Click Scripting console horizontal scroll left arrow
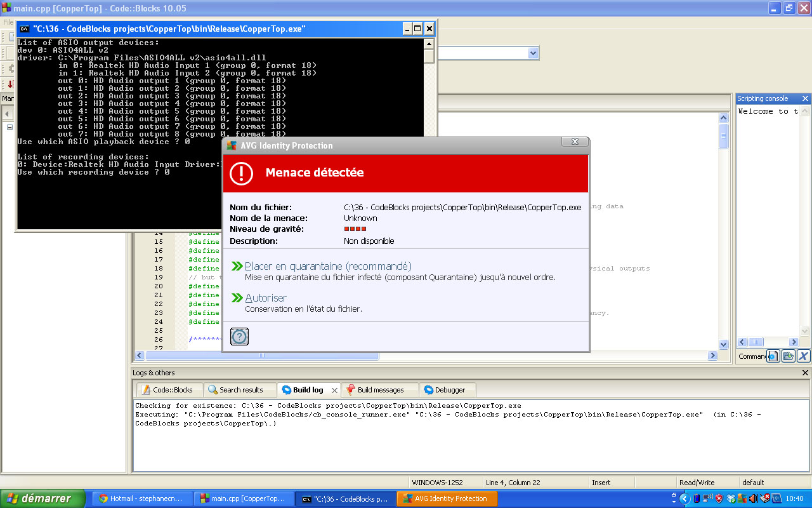812x508 pixels. (742, 342)
